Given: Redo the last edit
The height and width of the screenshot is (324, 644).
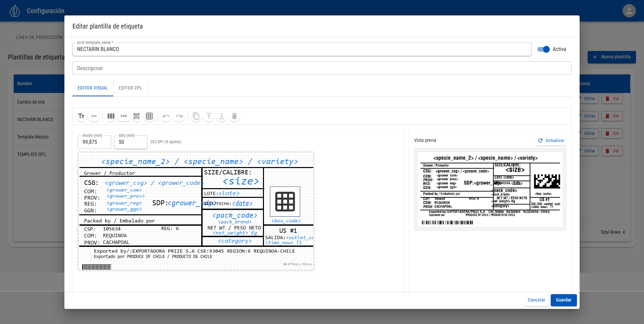Looking at the screenshot, I should pos(179,116).
